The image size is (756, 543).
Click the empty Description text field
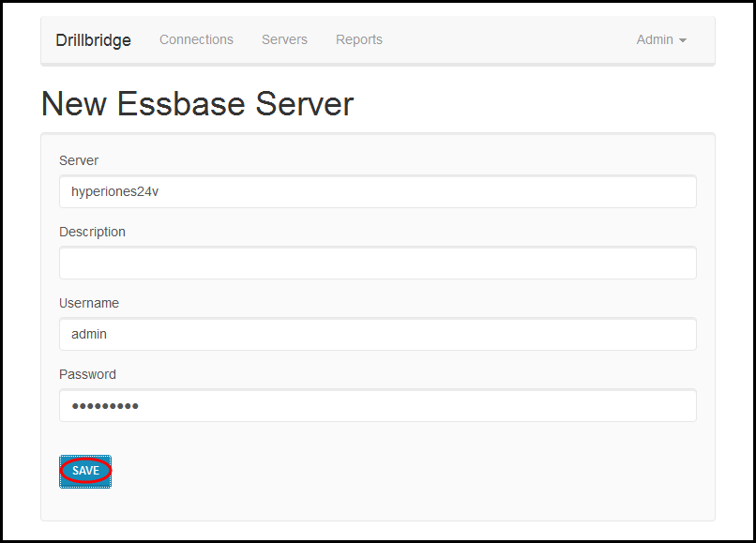[x=377, y=263]
